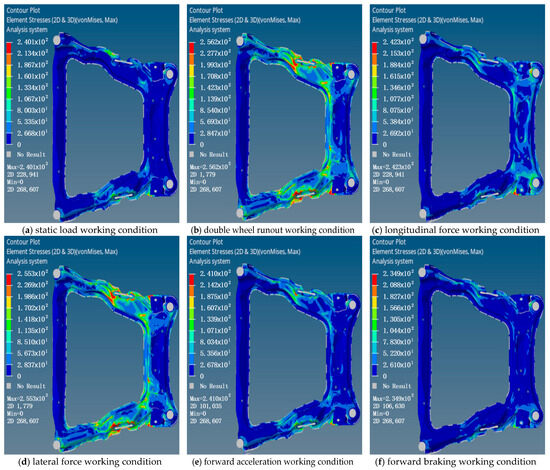Screen dimensions: 550x470
Task: Click the caption '(a) static load working condition'
Action: pyautogui.click(x=89, y=230)
